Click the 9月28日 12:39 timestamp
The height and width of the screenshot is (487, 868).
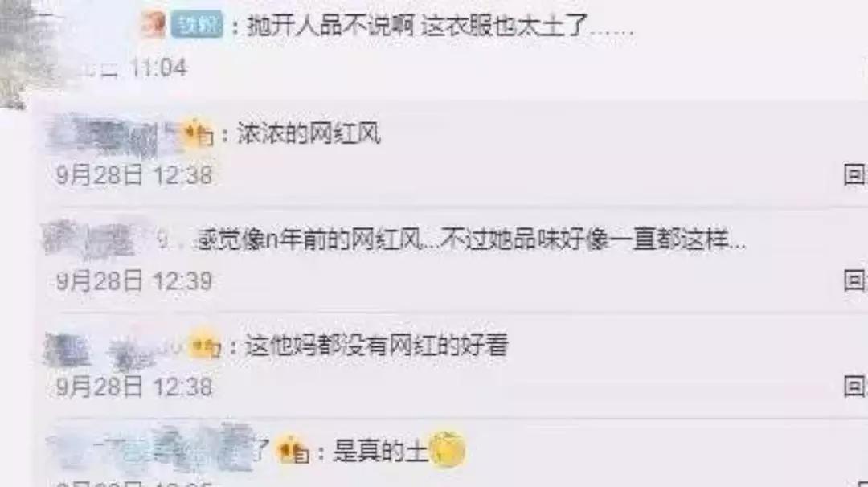tap(134, 280)
